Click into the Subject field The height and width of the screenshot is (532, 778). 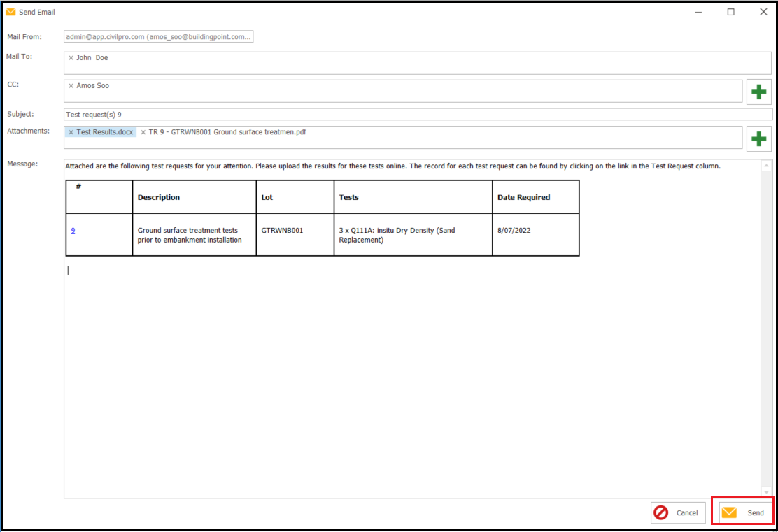point(417,114)
